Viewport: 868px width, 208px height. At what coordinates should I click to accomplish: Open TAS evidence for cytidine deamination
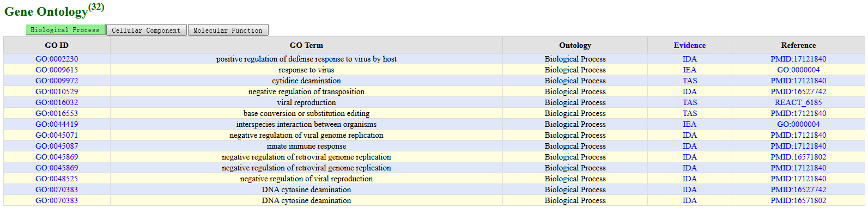[x=689, y=81]
